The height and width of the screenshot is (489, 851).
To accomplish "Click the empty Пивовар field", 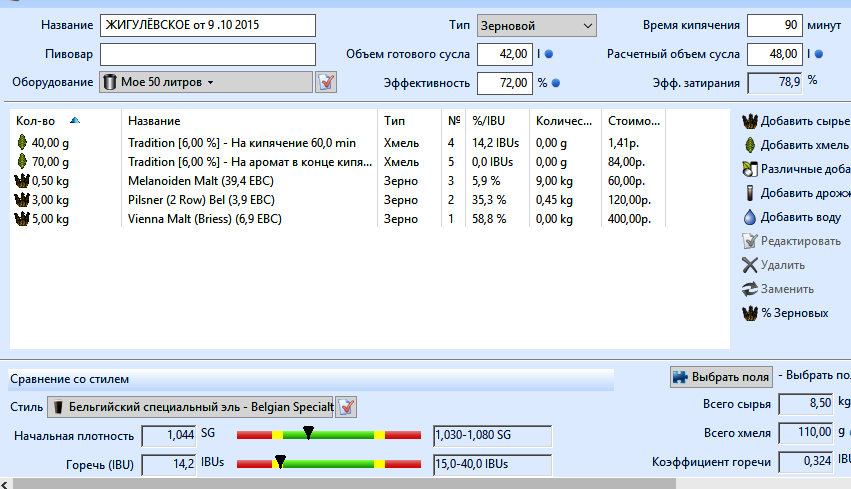I will pos(208,54).
